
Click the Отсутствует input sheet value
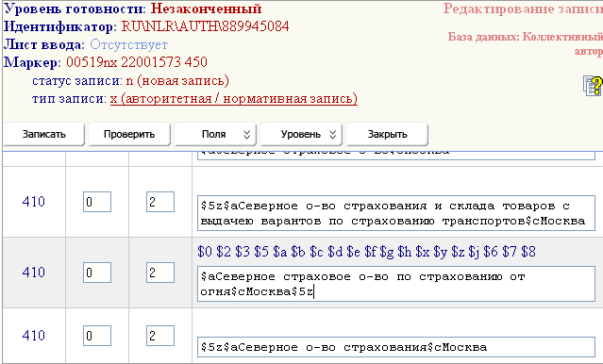tap(129, 44)
